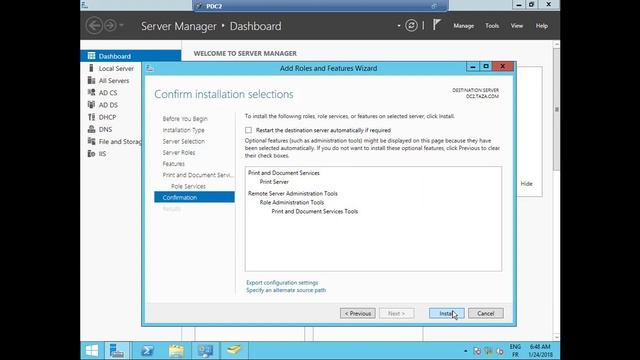Click the refresh dashboard icon
The image size is (640, 360).
tap(411, 26)
